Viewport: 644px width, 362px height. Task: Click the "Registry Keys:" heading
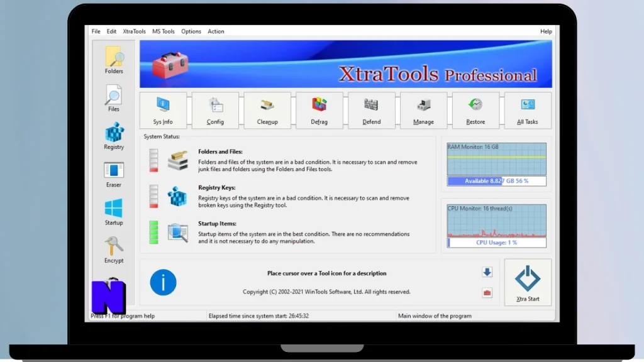coord(217,187)
